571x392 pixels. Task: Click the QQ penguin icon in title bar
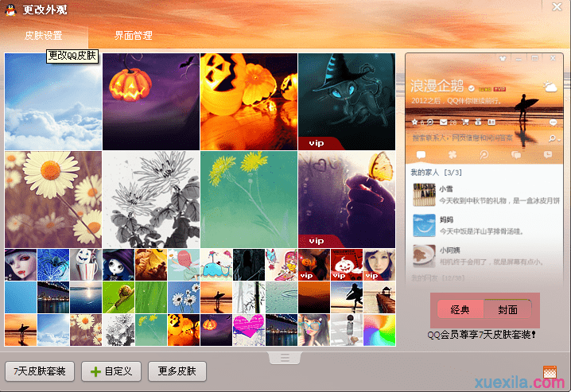11,10
